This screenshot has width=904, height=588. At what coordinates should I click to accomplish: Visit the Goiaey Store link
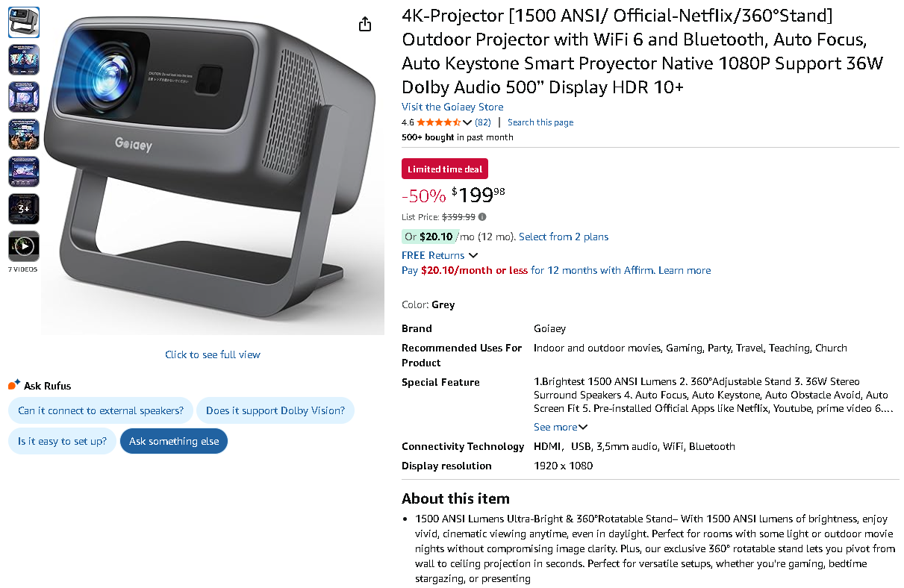point(452,107)
